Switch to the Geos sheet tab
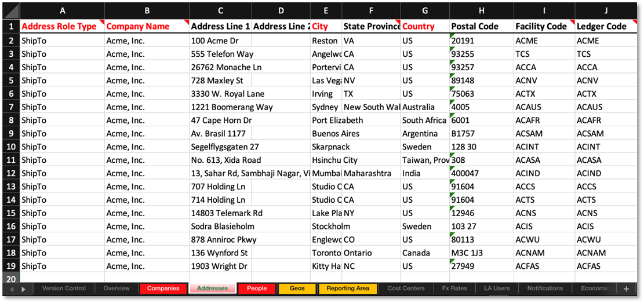 click(x=297, y=289)
